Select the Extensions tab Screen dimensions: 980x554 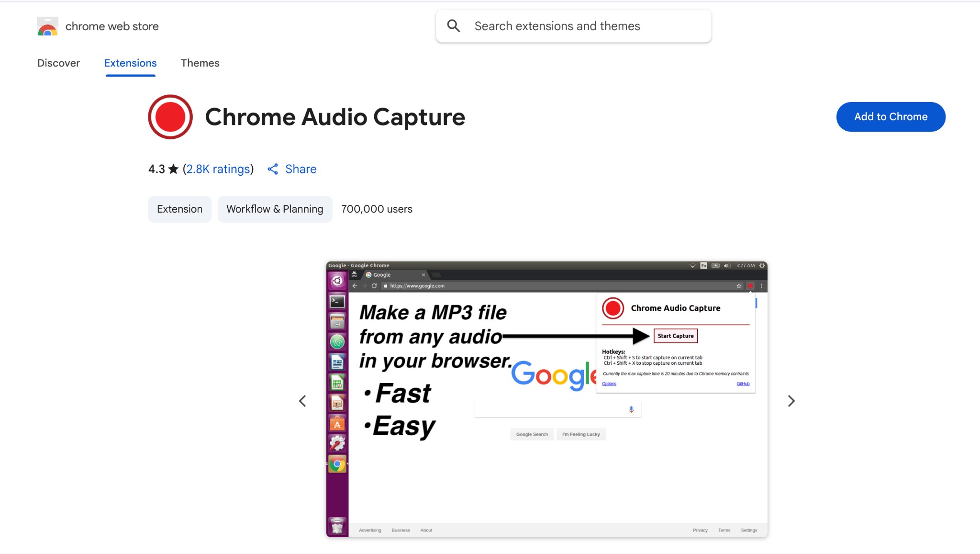tap(130, 63)
